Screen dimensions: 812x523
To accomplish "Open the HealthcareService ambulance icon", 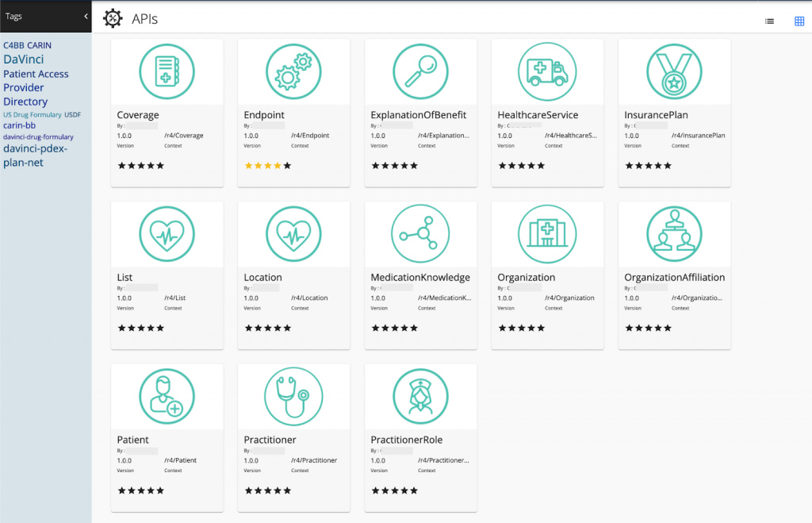I will click(x=547, y=71).
